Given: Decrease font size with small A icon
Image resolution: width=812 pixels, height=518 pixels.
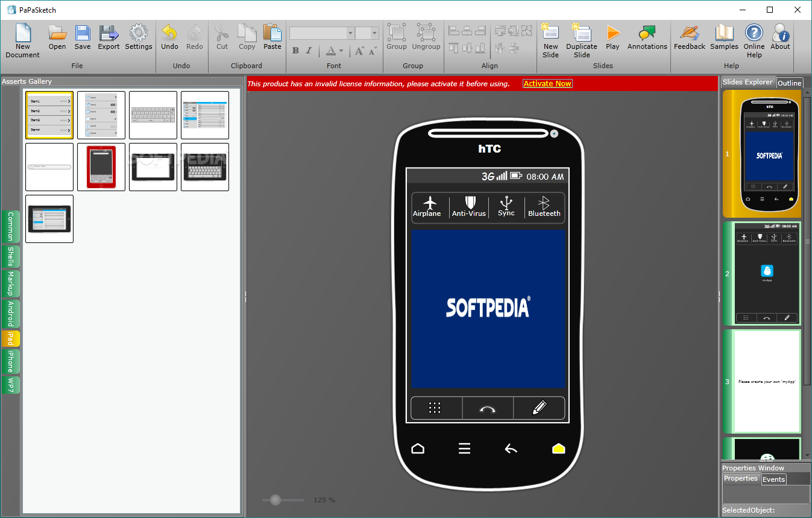Looking at the screenshot, I should [x=372, y=51].
